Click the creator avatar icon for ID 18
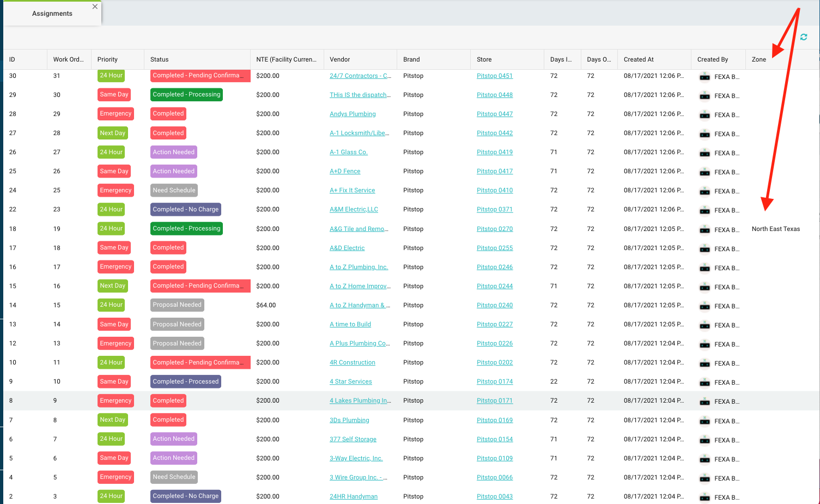820x504 pixels. 704,230
